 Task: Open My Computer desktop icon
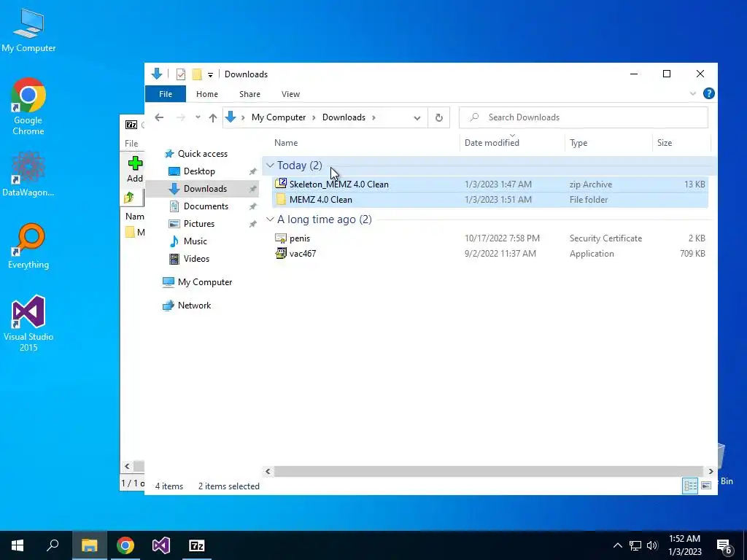[28, 31]
